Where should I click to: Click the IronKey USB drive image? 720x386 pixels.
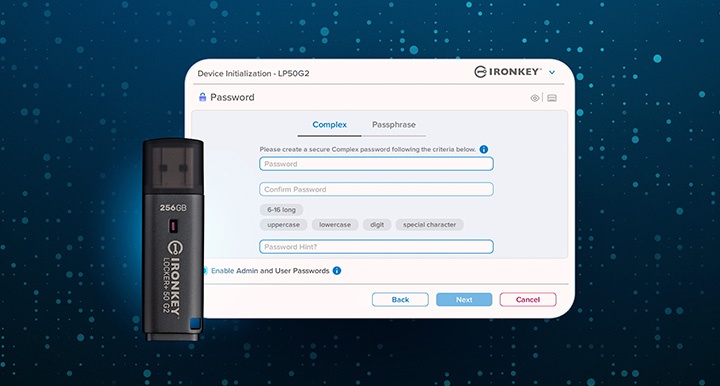(x=173, y=240)
